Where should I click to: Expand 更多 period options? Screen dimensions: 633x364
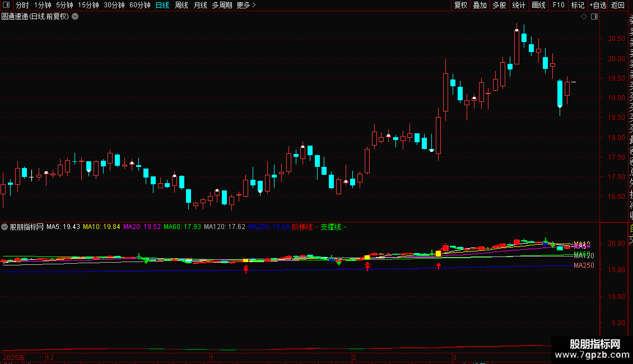246,5
